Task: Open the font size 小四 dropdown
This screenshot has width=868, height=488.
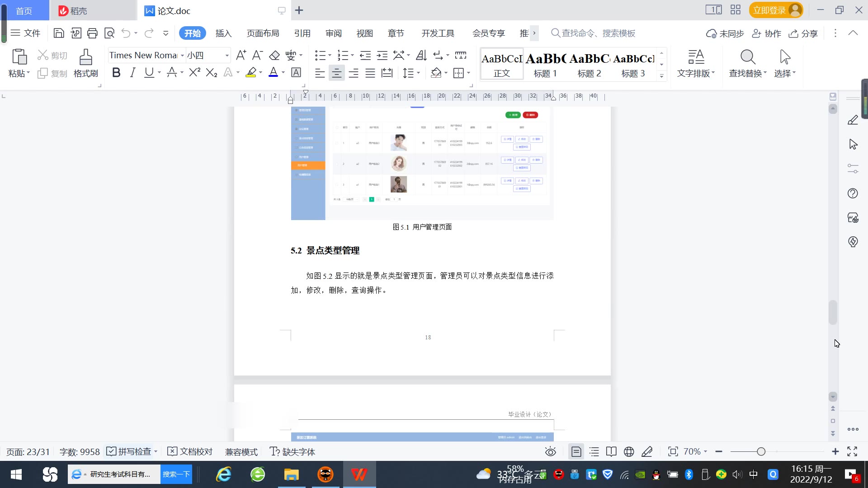Action: pos(226,56)
